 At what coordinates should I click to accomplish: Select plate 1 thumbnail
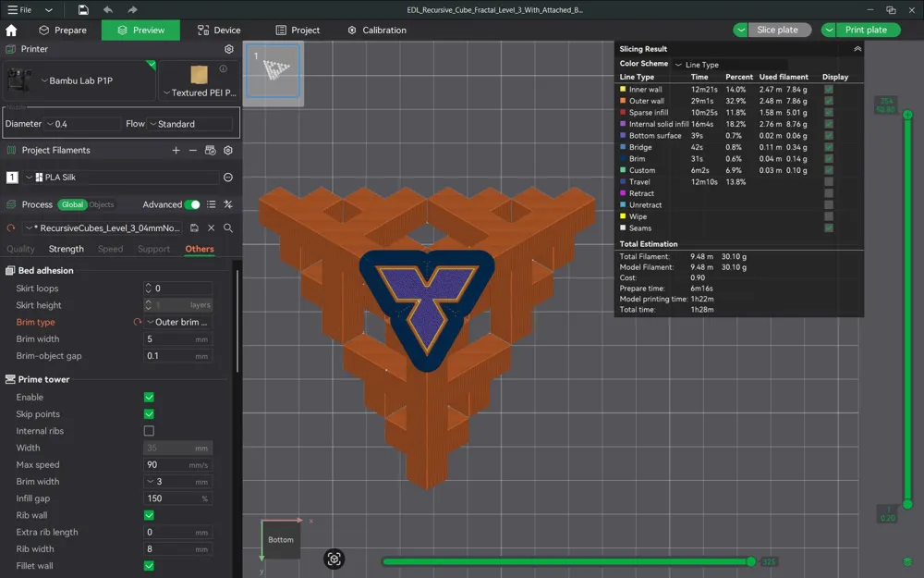273,71
